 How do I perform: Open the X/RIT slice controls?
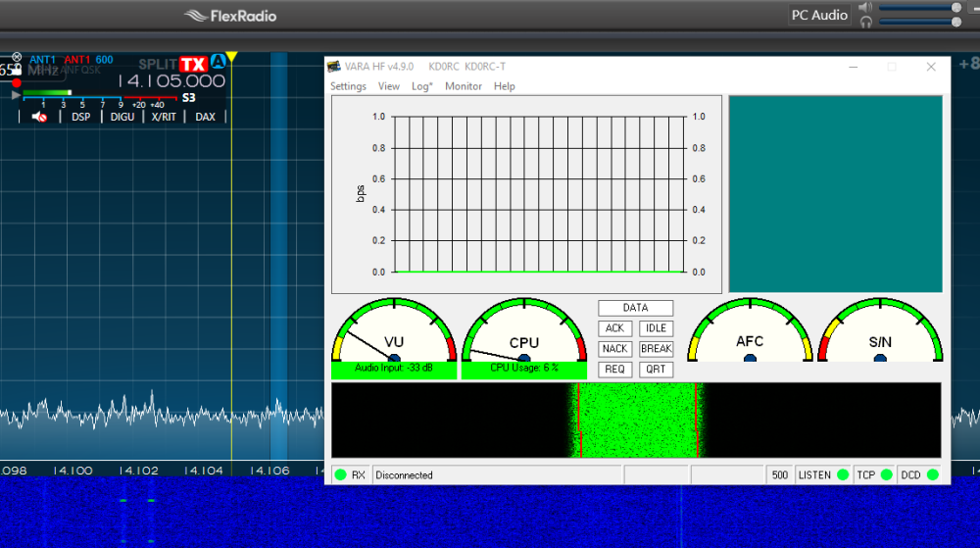[x=164, y=117]
